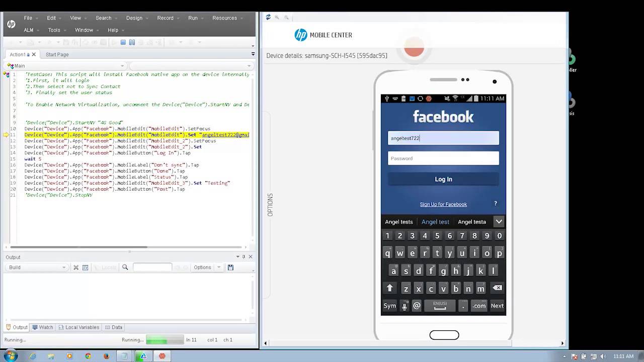Viewport: 644px width, 362px height.
Task: Open the document tabs list dropdown arrow
Action: 253,54
